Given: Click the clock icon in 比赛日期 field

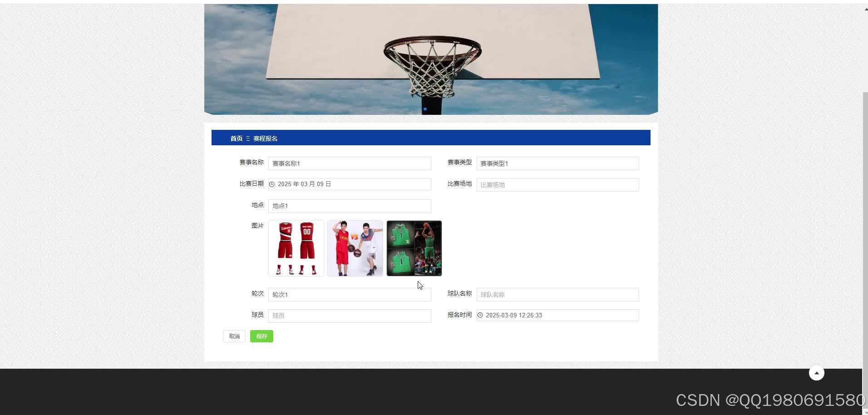Looking at the screenshot, I should click(x=272, y=184).
